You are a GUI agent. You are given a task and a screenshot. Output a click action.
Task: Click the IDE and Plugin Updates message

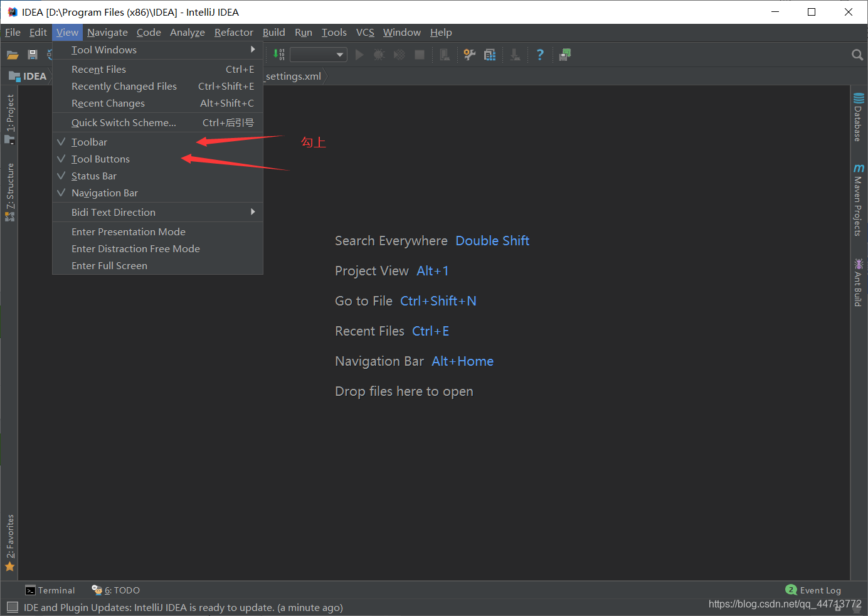click(x=183, y=607)
